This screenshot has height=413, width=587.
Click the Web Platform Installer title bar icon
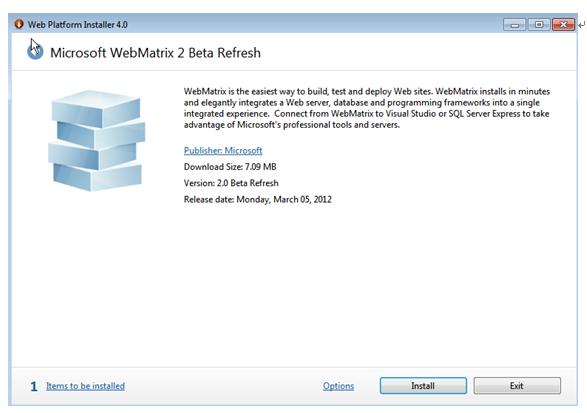pos(19,24)
